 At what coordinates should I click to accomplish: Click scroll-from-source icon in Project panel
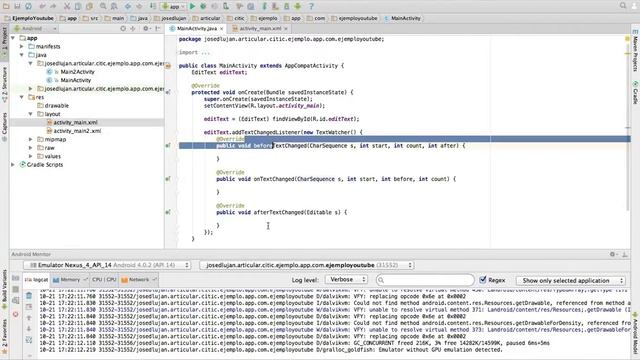[123, 28]
